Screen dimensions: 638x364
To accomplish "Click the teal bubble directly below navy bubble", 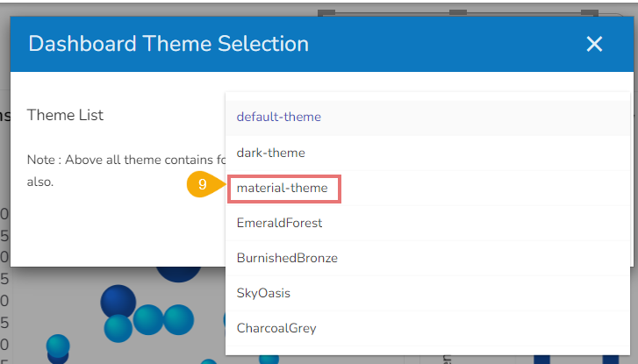I will (118, 328).
